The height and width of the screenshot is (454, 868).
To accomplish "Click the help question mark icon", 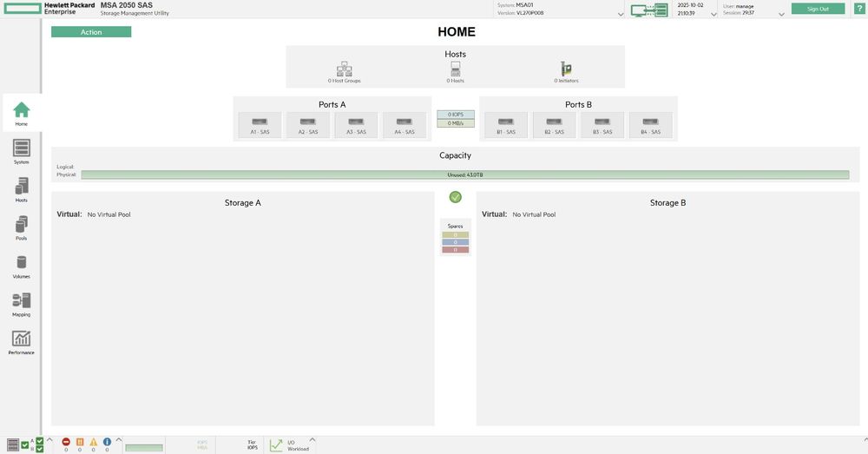I will [859, 9].
